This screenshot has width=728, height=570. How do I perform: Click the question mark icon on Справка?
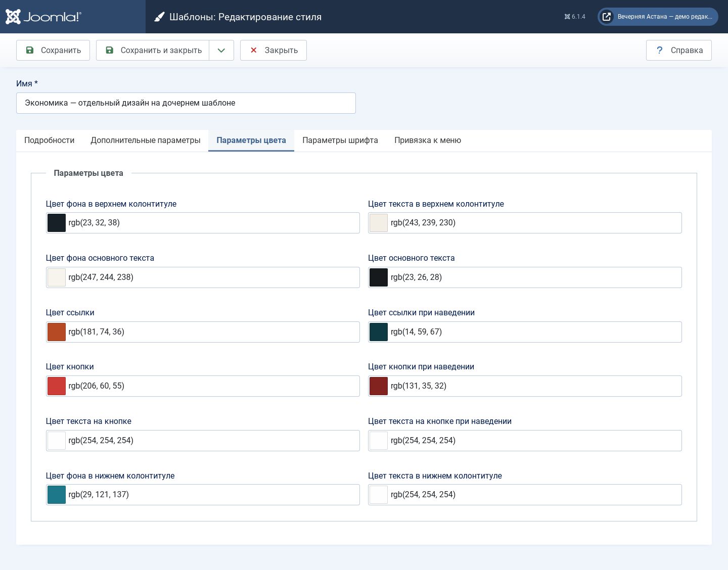(x=659, y=50)
